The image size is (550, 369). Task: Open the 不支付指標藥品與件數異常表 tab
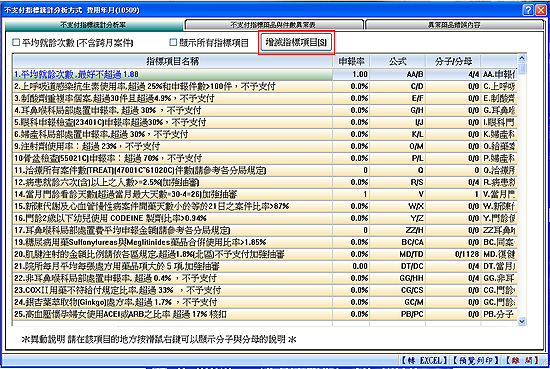coord(274,25)
